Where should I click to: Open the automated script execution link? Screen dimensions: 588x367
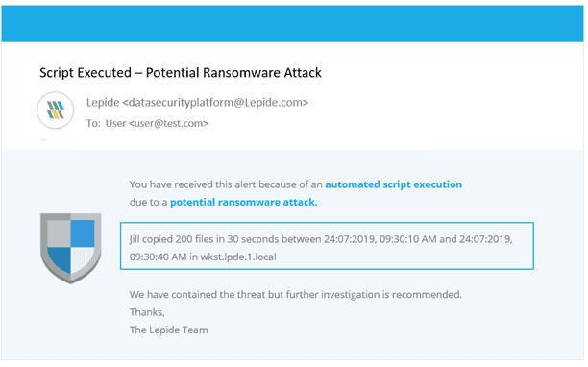click(393, 184)
